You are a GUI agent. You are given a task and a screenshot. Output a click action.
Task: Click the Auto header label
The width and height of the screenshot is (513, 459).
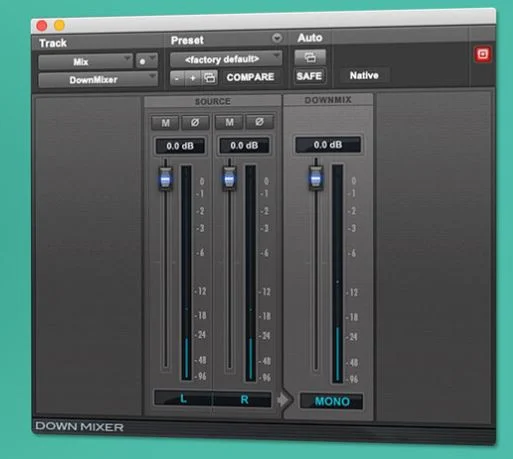coord(310,38)
